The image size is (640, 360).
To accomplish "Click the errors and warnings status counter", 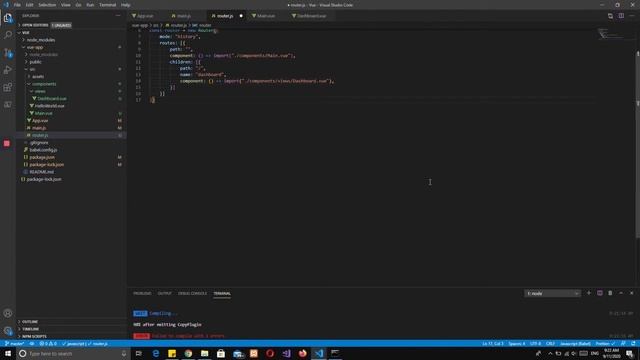I will click(x=48, y=344).
